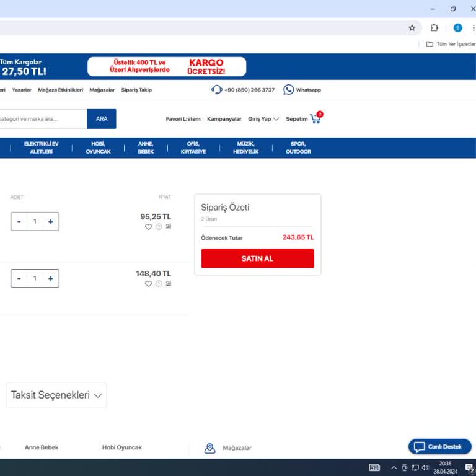
Task: Click the help icon beside 95,25 TL item
Action: (x=159, y=226)
